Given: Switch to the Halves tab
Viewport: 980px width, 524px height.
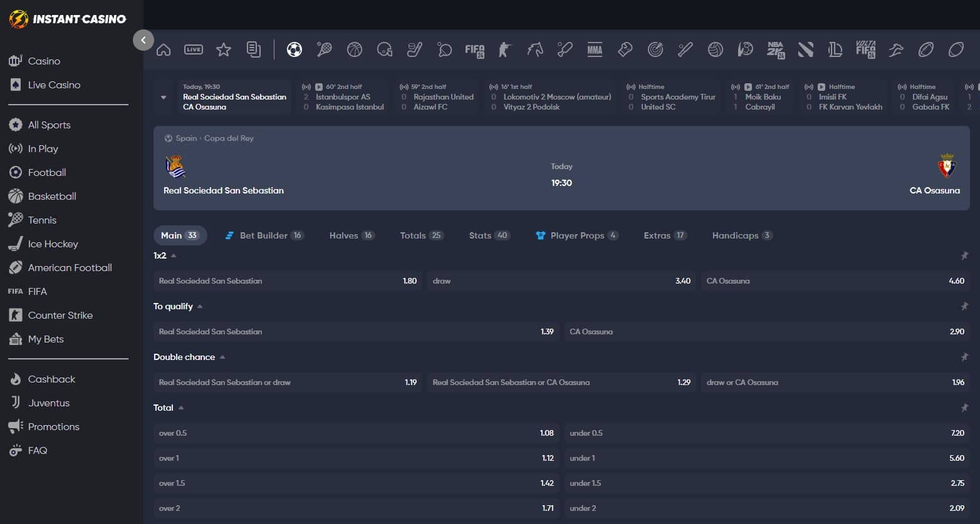Looking at the screenshot, I should click(352, 235).
